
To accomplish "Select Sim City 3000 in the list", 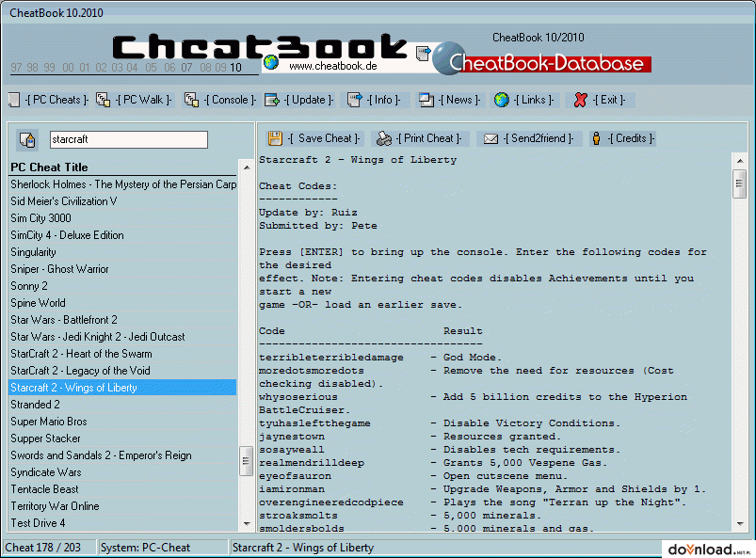I will (x=123, y=218).
